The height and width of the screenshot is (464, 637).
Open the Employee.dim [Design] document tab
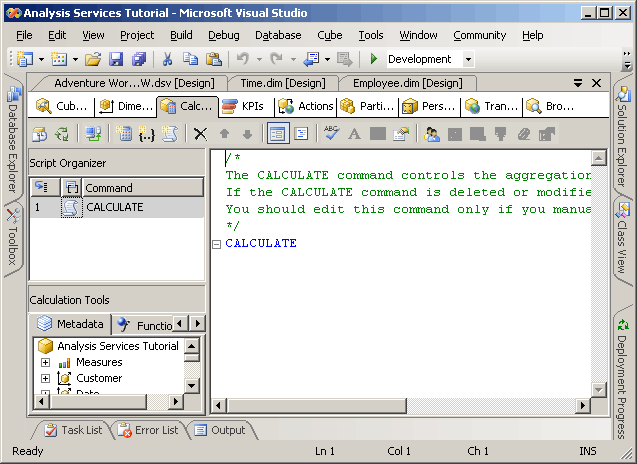click(x=407, y=83)
